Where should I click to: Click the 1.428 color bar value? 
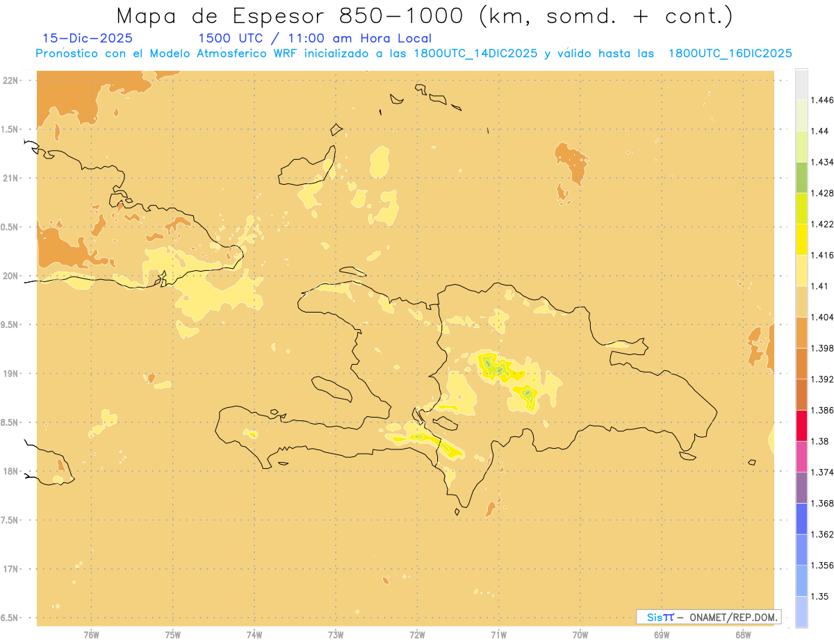[x=823, y=193]
